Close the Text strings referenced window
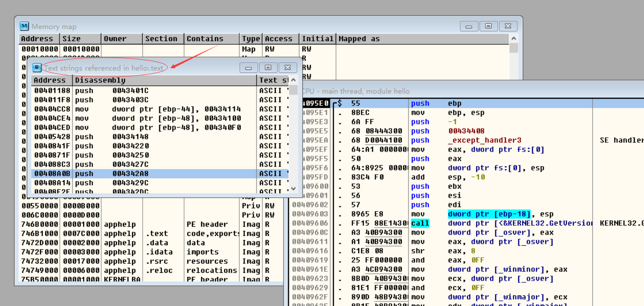Screen dimensions: 644x306 pyautogui.click(x=288, y=68)
